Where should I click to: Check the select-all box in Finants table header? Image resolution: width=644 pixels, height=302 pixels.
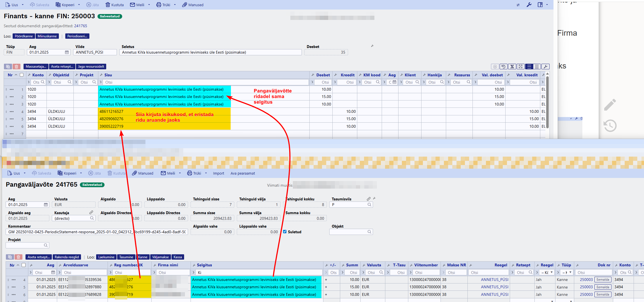22,75
